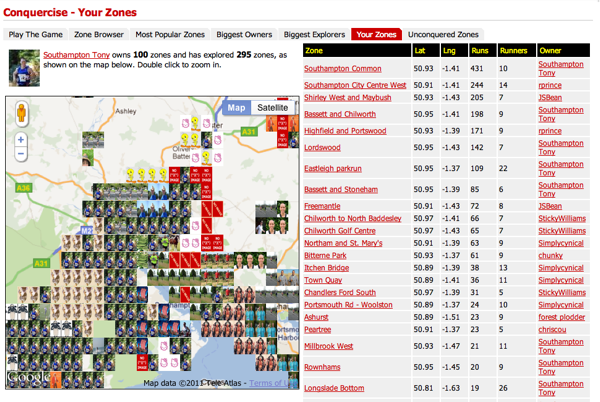Open Chilworth to North Baddesley zone
The height and width of the screenshot is (402, 600).
tap(353, 218)
